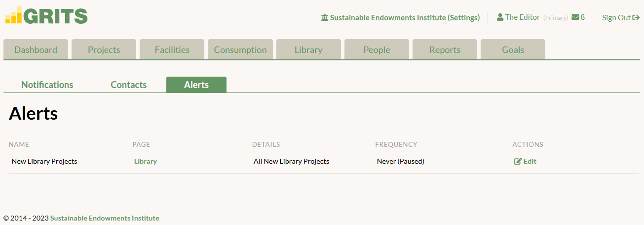Viewport: 644px width, 225px height.
Task: Open the Dashboard tab
Action: coord(36,49)
